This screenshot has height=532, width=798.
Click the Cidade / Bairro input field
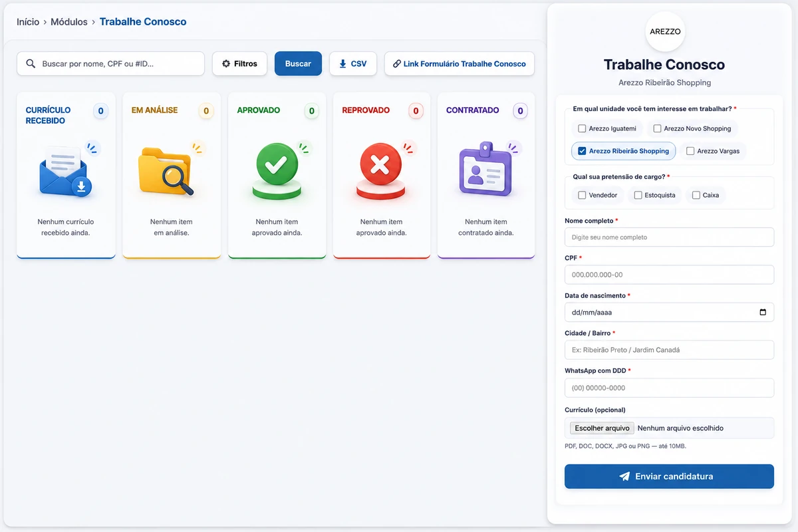click(669, 350)
